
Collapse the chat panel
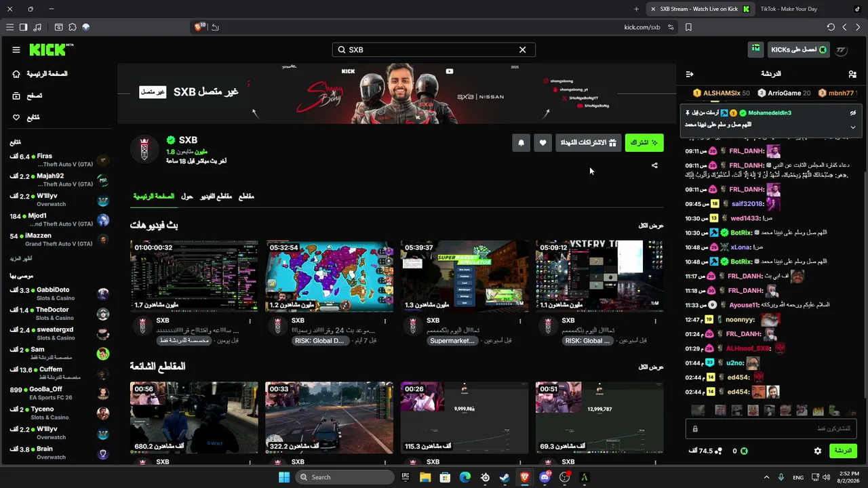click(690, 74)
